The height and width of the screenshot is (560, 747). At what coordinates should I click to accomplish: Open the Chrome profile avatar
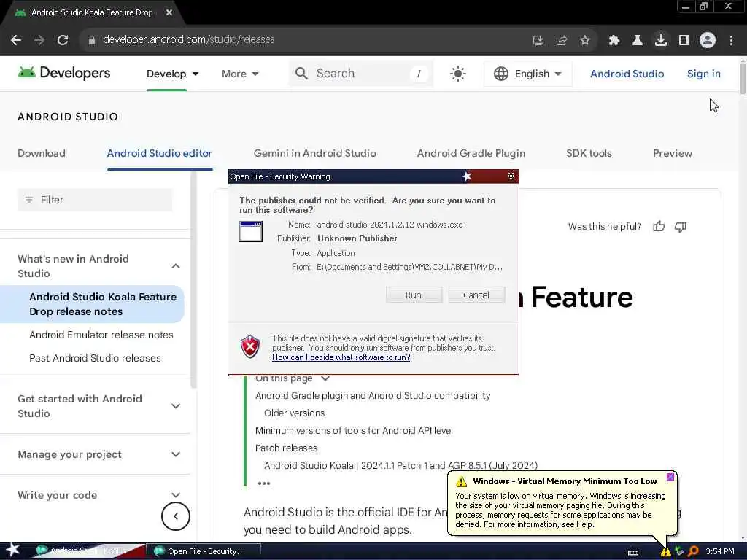[708, 40]
